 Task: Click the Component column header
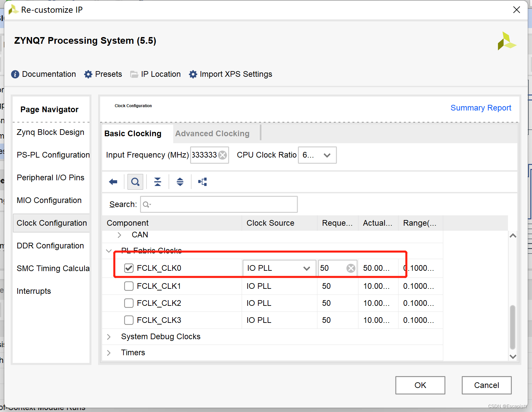[172, 223]
